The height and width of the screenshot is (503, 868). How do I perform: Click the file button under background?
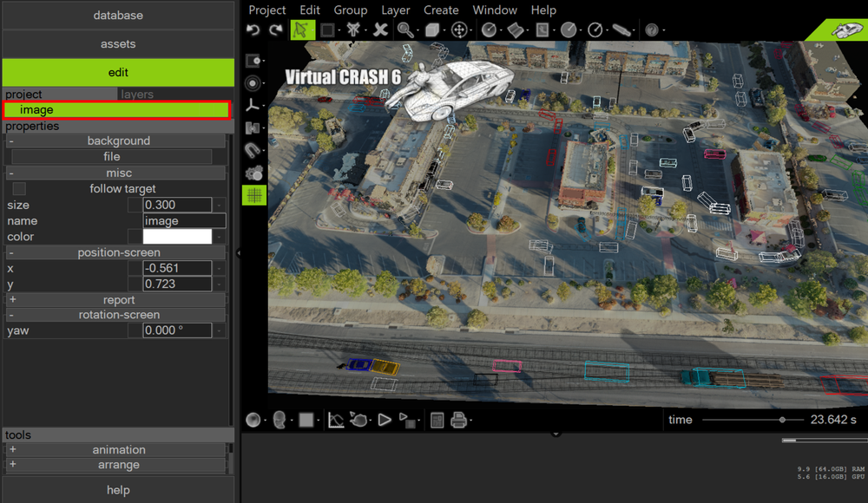pos(111,157)
